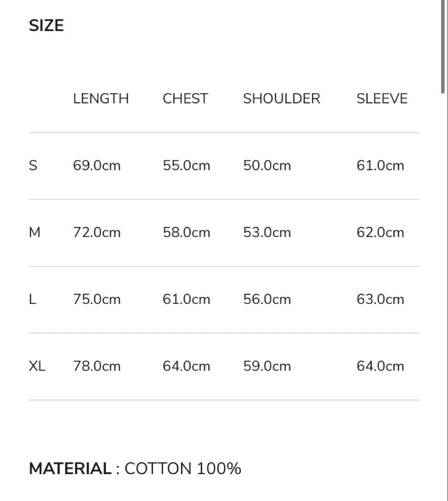Click the vertical scrollbar thumb
The height and width of the screenshot is (501, 448).
443,46
